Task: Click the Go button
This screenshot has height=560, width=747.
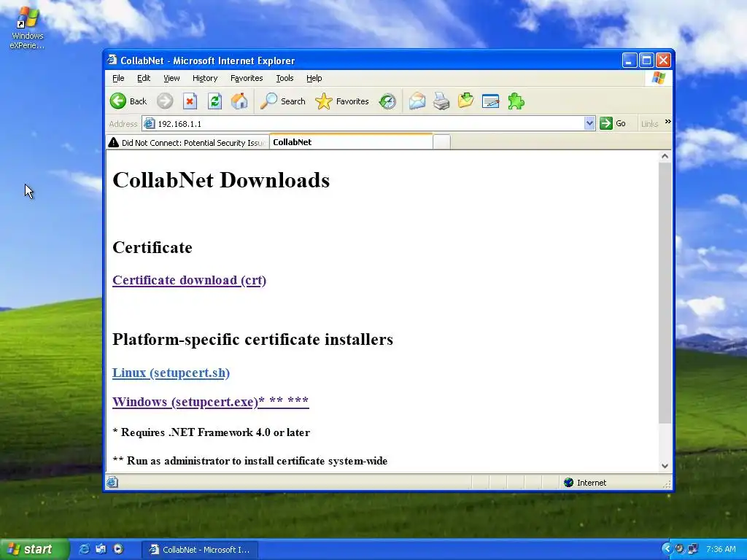Action: click(x=613, y=123)
